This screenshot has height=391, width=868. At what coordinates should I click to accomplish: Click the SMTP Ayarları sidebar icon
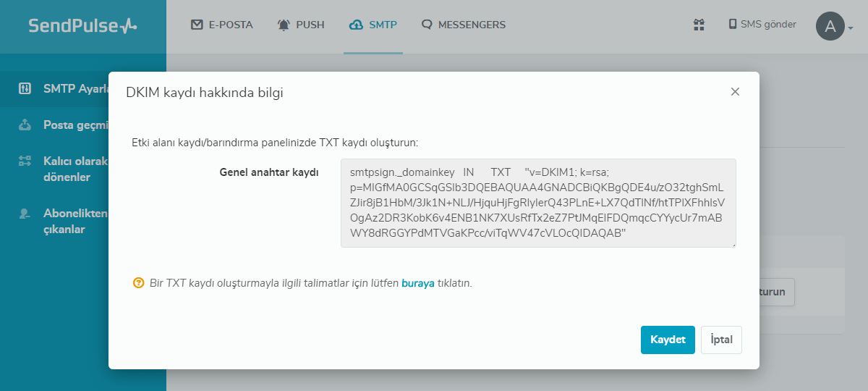(x=25, y=89)
